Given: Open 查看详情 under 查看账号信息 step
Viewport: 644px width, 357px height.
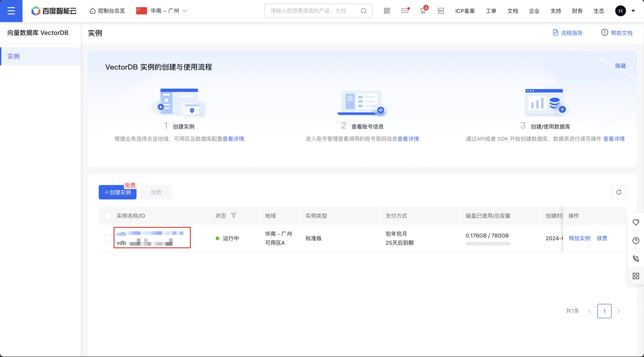Looking at the screenshot, I should pos(408,139).
